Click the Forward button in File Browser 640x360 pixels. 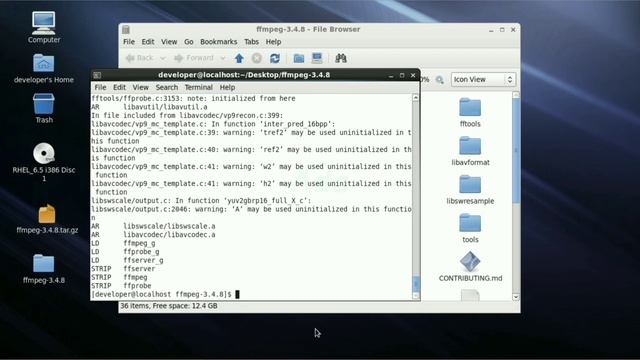194,58
